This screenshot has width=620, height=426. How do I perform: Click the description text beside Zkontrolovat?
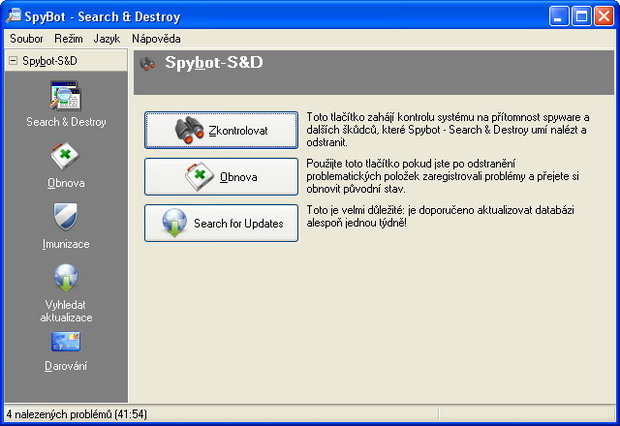click(448, 130)
